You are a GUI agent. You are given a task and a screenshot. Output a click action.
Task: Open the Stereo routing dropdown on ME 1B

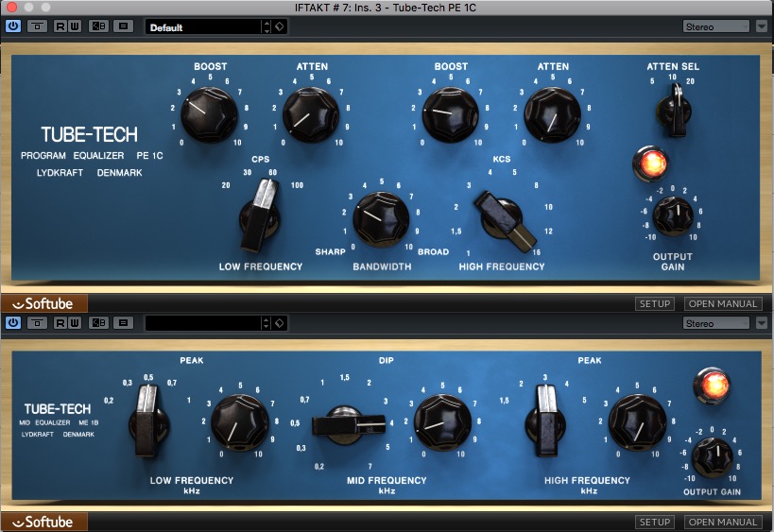716,323
